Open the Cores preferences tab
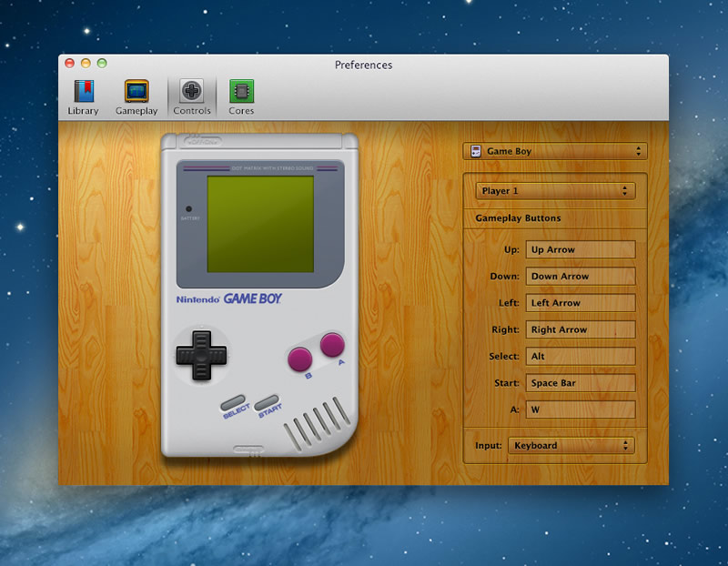The width and height of the screenshot is (728, 566). [241, 97]
